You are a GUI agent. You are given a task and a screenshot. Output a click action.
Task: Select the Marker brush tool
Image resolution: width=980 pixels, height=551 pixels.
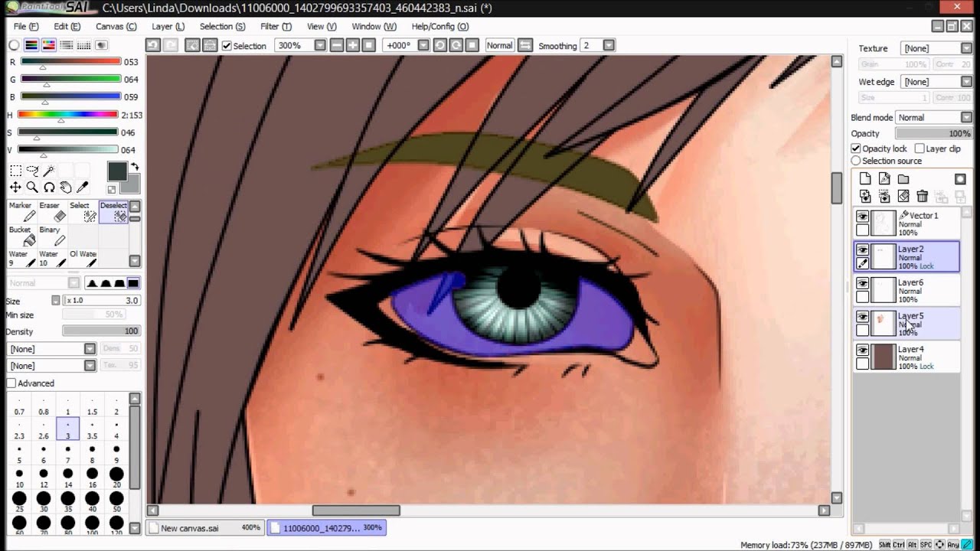(21, 212)
